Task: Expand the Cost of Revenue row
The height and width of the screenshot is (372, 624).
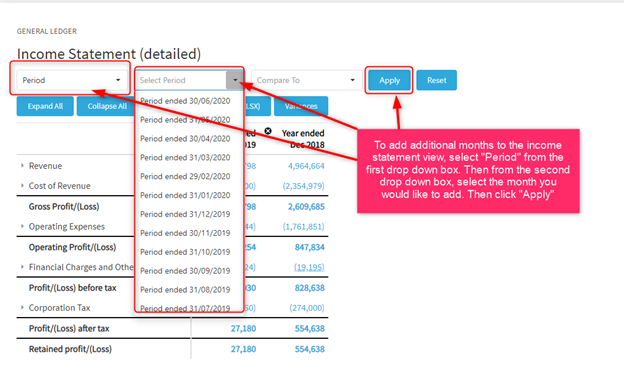Action: click(22, 185)
